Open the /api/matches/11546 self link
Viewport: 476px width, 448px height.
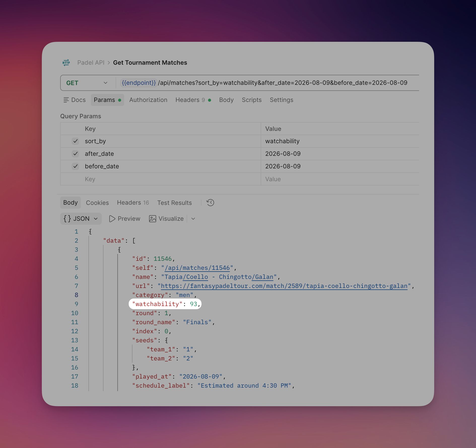[197, 268]
